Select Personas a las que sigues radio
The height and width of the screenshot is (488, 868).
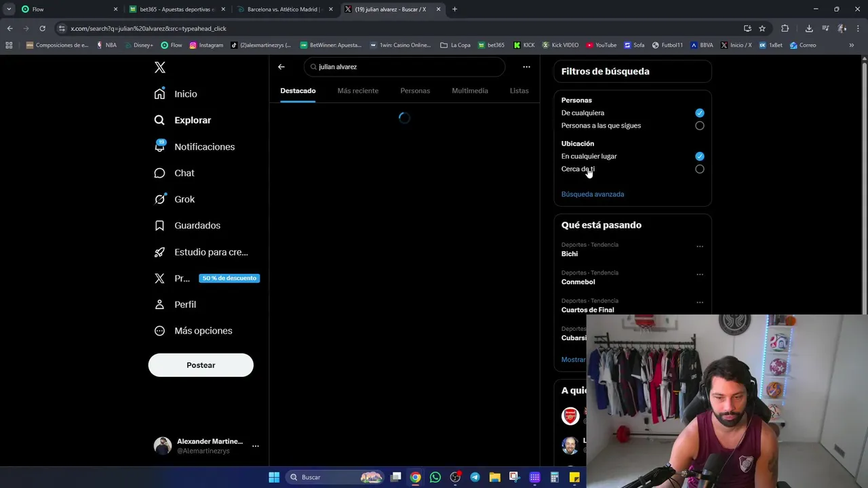700,125
